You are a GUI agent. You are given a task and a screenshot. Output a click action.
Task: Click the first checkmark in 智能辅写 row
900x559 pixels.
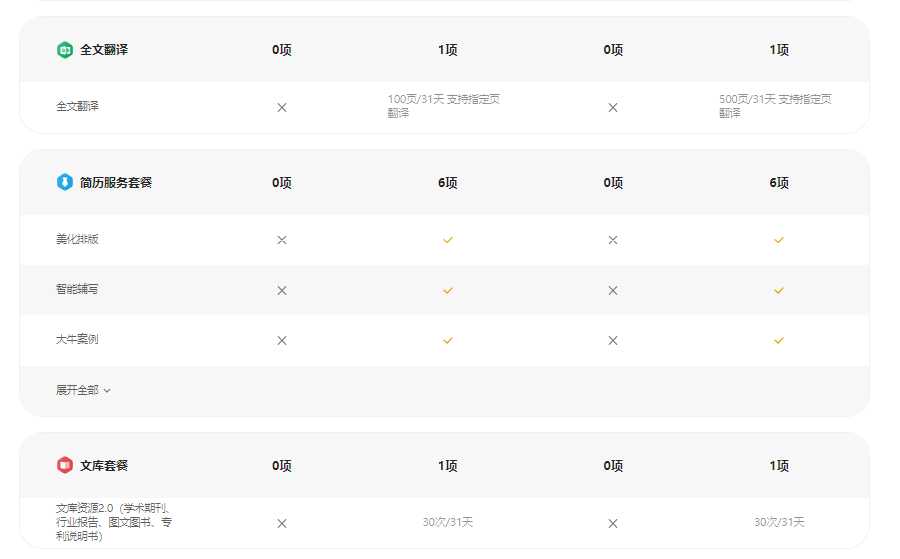click(448, 290)
